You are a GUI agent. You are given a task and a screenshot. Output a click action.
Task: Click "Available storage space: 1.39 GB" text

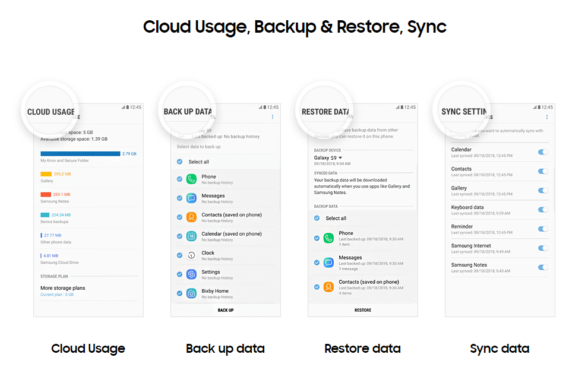[74, 139]
